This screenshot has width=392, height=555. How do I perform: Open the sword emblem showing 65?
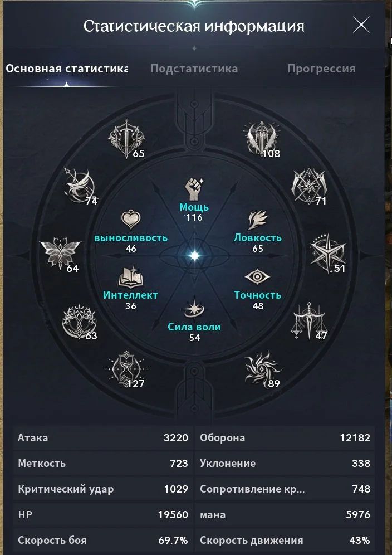(126, 139)
